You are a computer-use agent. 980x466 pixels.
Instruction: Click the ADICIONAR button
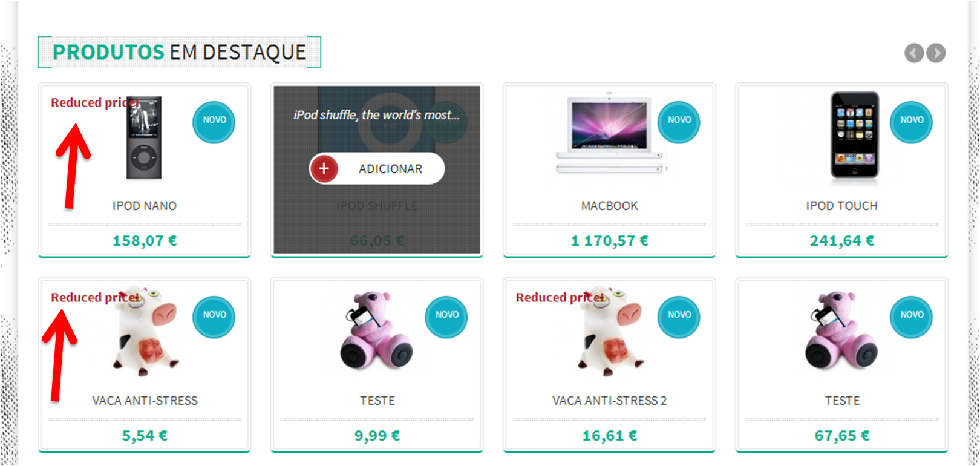[x=377, y=169]
